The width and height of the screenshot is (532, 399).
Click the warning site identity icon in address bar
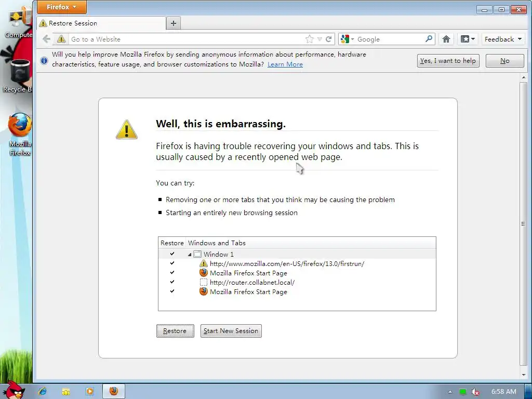click(x=61, y=39)
